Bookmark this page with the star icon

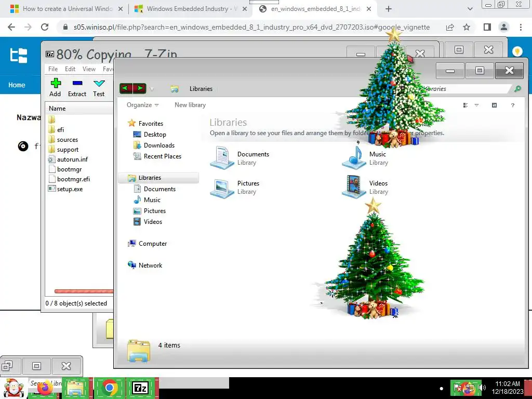467,27
